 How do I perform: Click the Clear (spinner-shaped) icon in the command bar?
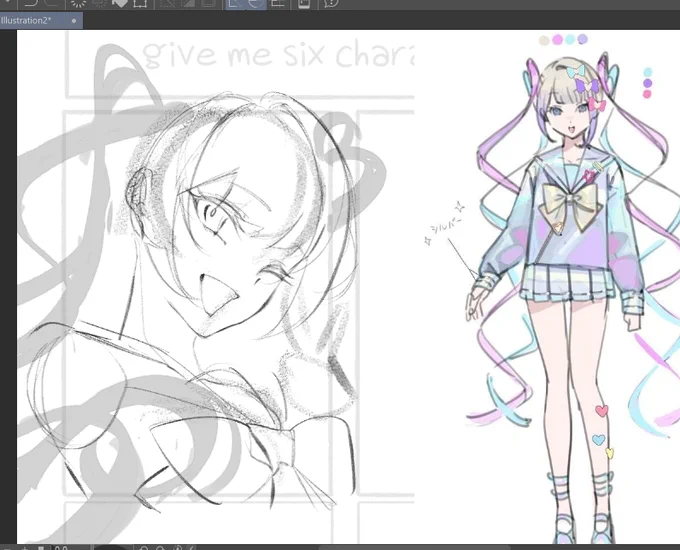[78, 3]
